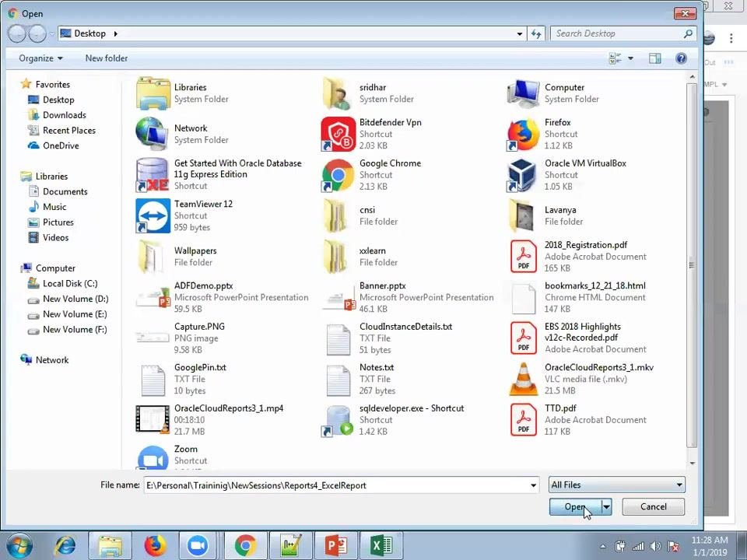The height and width of the screenshot is (560, 747).
Task: Open the view options dropdown arrow
Action: [631, 58]
